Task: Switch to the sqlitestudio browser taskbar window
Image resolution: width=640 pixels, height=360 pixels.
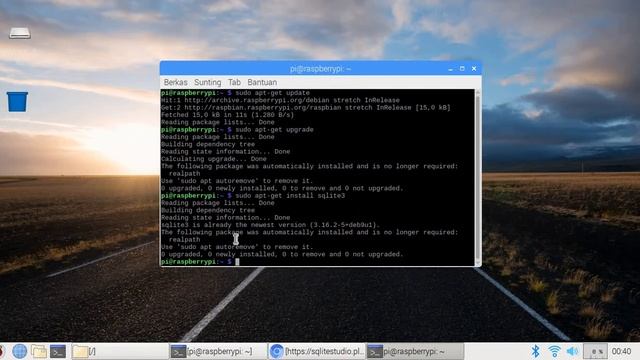Action: point(317,351)
